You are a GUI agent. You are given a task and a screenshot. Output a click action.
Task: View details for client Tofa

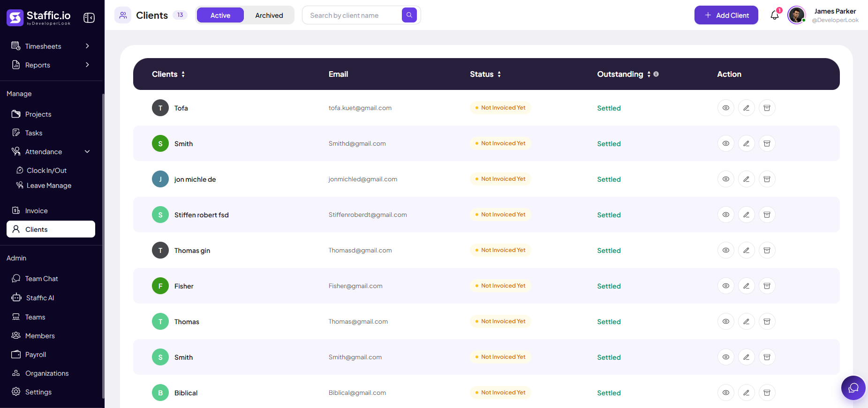click(x=726, y=108)
